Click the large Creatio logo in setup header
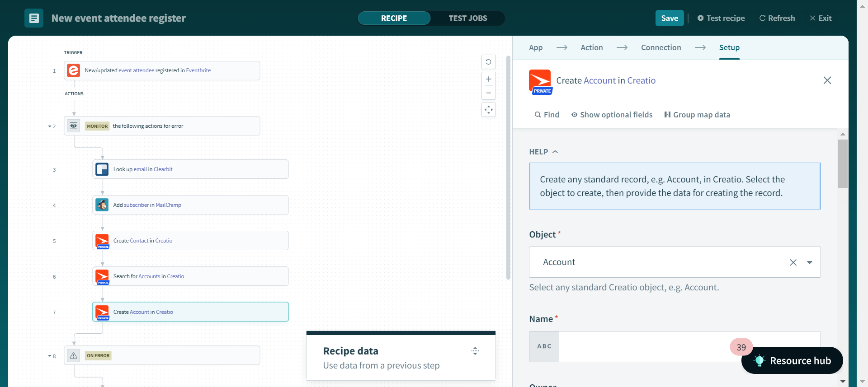This screenshot has height=387, width=868. [540, 81]
